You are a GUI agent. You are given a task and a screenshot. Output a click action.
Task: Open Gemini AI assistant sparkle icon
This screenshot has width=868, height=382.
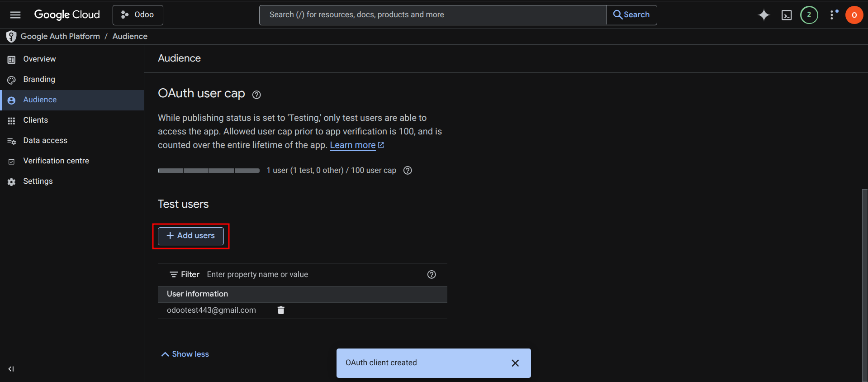pos(764,15)
